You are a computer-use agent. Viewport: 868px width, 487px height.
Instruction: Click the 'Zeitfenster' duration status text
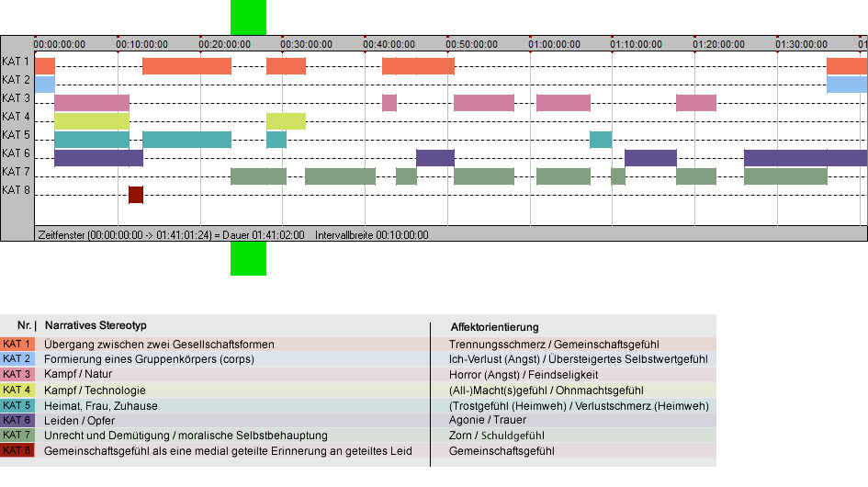pos(171,235)
